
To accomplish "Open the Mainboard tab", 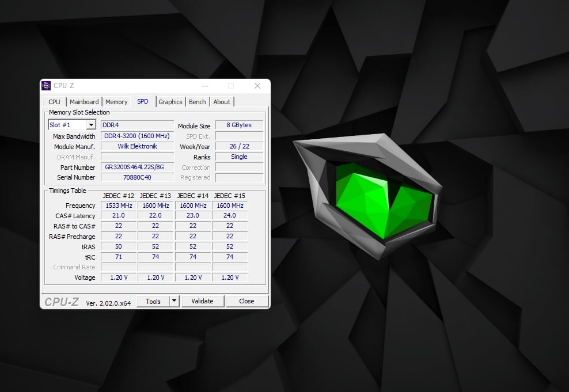I will click(x=84, y=102).
